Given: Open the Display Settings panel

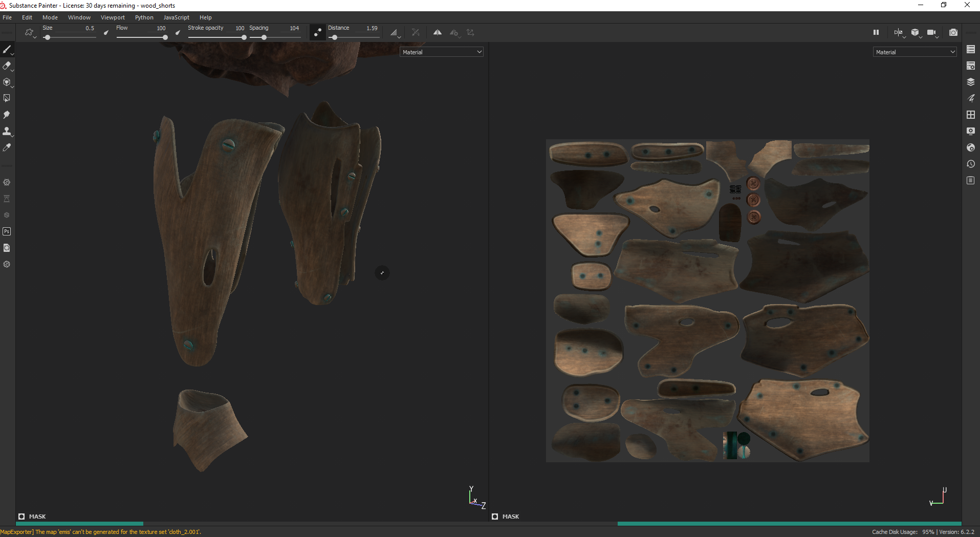Looking at the screenshot, I should [971, 131].
